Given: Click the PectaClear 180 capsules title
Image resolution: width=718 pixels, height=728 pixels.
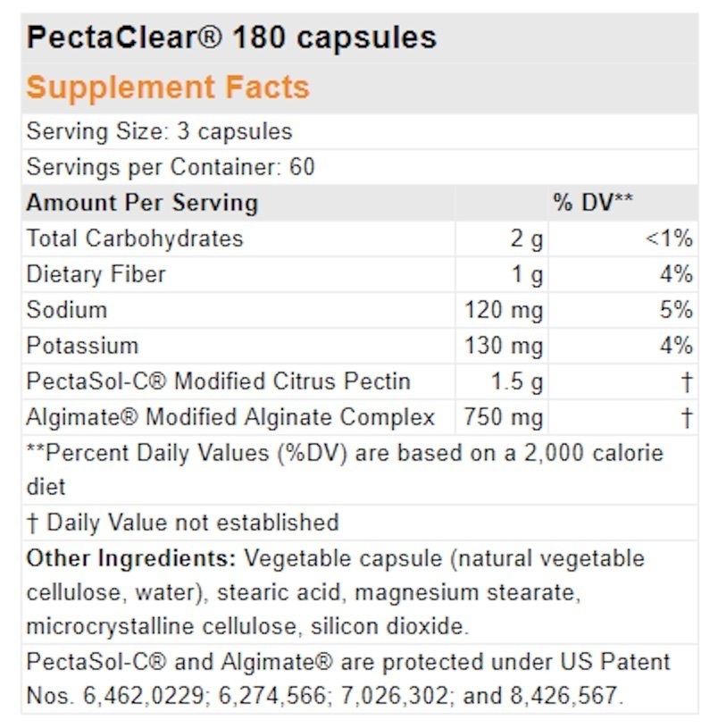Looking at the screenshot, I should coord(231,38).
